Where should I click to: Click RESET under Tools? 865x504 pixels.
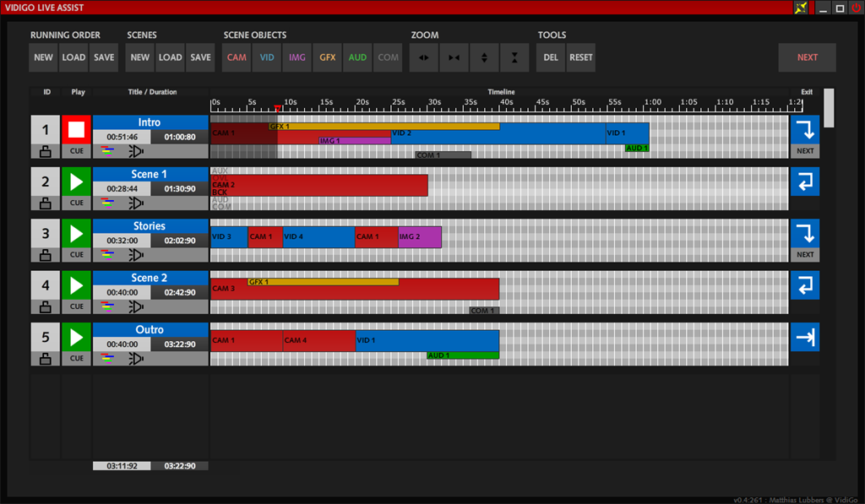[x=580, y=57]
